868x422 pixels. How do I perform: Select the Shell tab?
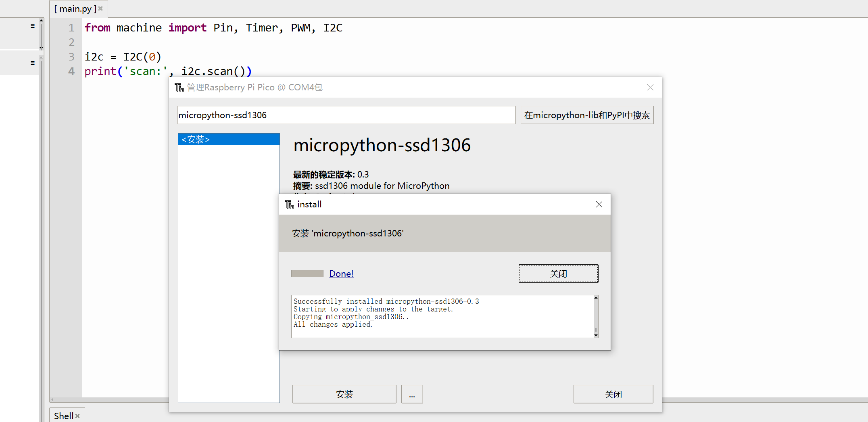point(64,415)
